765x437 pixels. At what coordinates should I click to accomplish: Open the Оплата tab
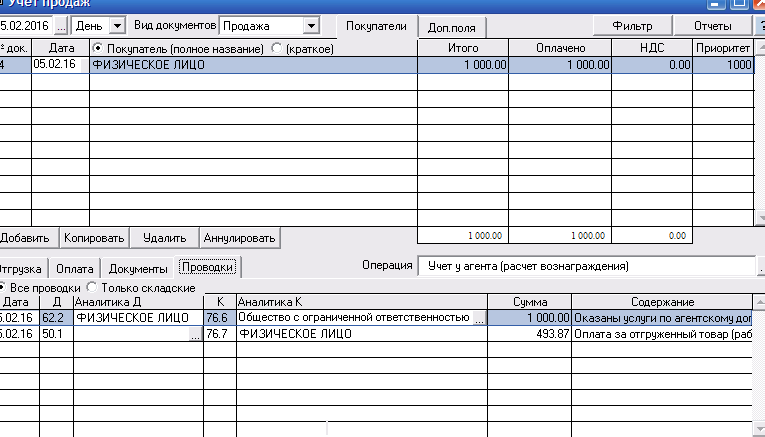click(x=75, y=268)
